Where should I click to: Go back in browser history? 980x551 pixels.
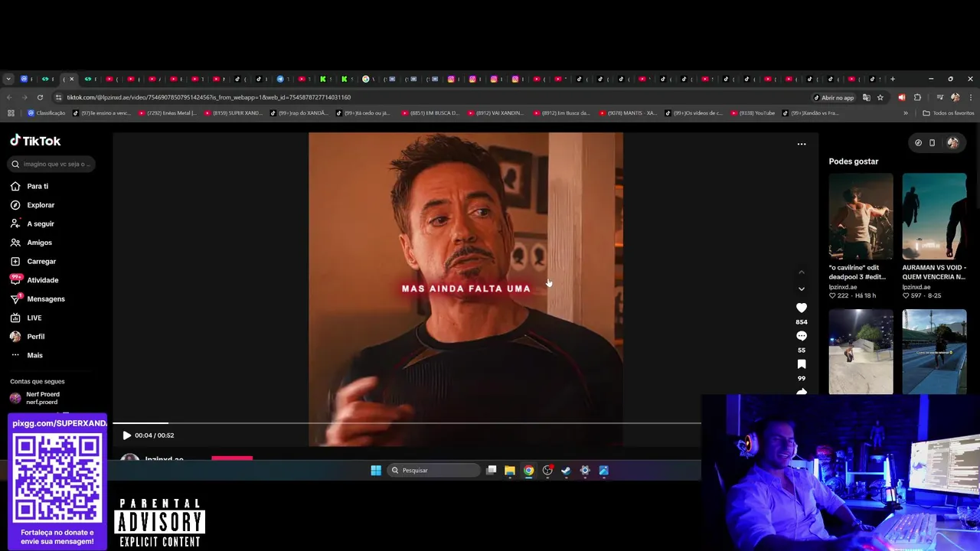[x=9, y=97]
